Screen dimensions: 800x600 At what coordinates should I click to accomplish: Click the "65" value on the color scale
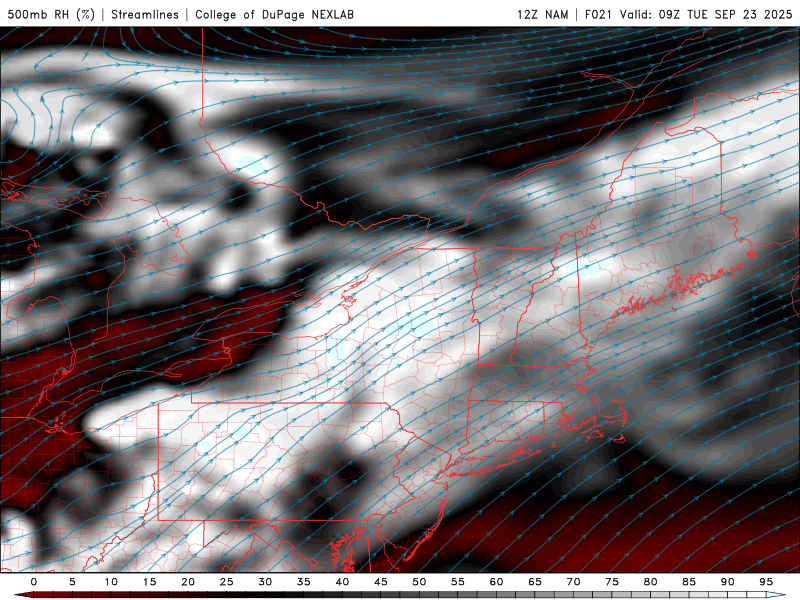click(x=535, y=582)
